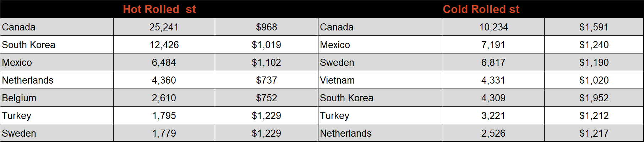Select the 12,426 quantity cell
Image resolution: width=644 pixels, height=142 pixels.
(164, 45)
